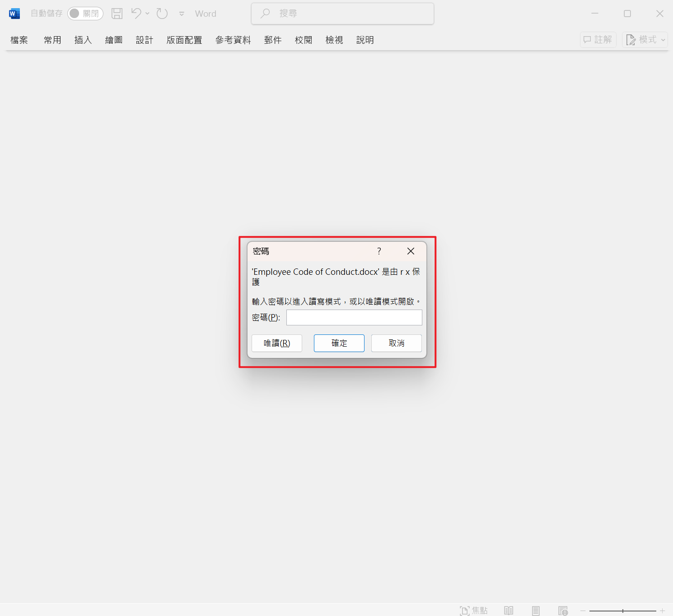Click the Redo arrow icon
Image resolution: width=673 pixels, height=616 pixels.
(x=162, y=14)
